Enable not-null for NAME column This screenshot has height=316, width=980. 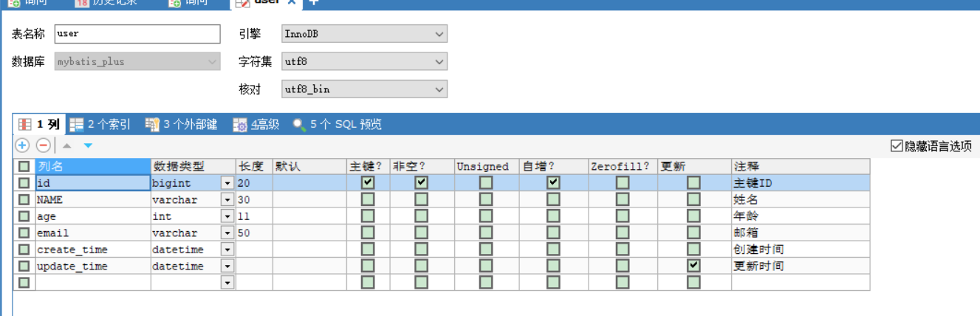pos(421,199)
